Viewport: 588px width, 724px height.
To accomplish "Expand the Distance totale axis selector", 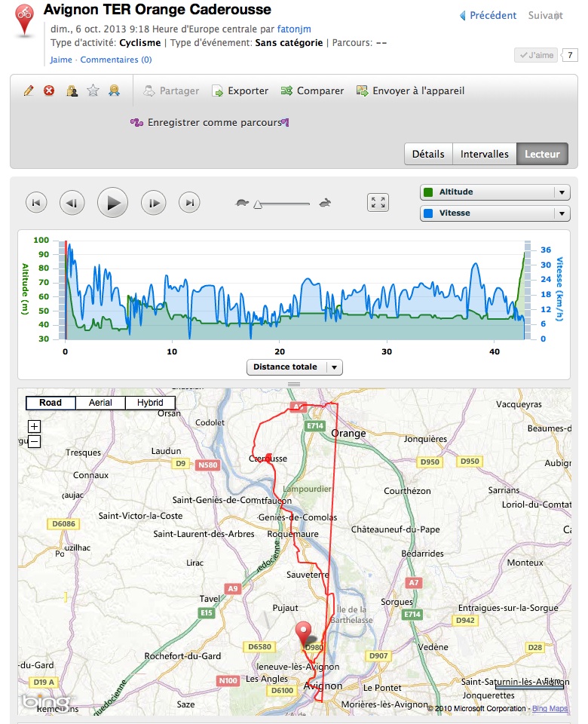I will tap(295, 367).
